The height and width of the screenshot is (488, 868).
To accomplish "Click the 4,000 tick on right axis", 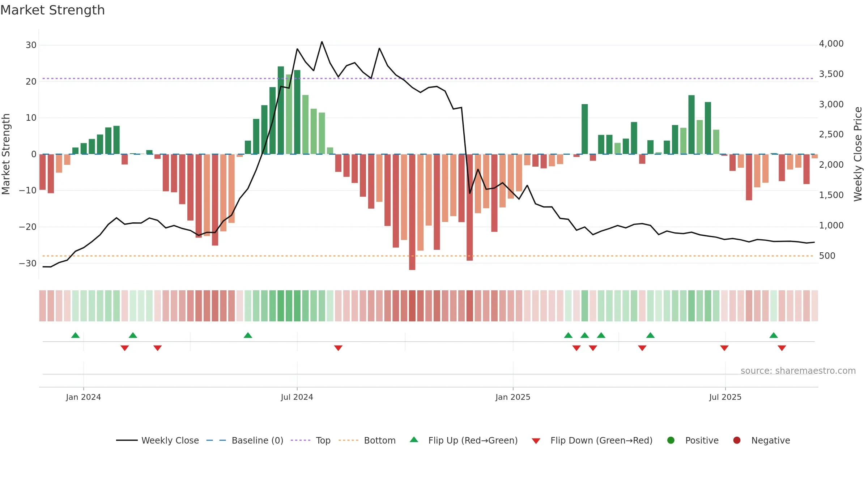I will tap(831, 44).
